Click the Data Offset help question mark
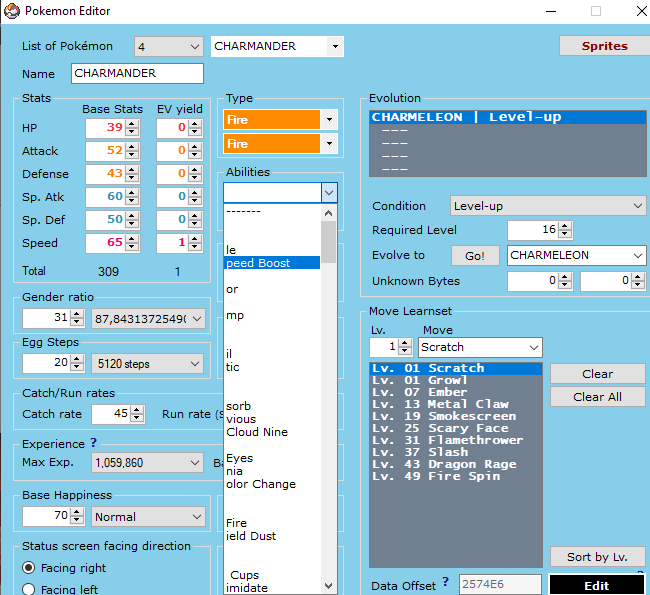Viewport: 650px width, 595px height. pyautogui.click(x=446, y=582)
